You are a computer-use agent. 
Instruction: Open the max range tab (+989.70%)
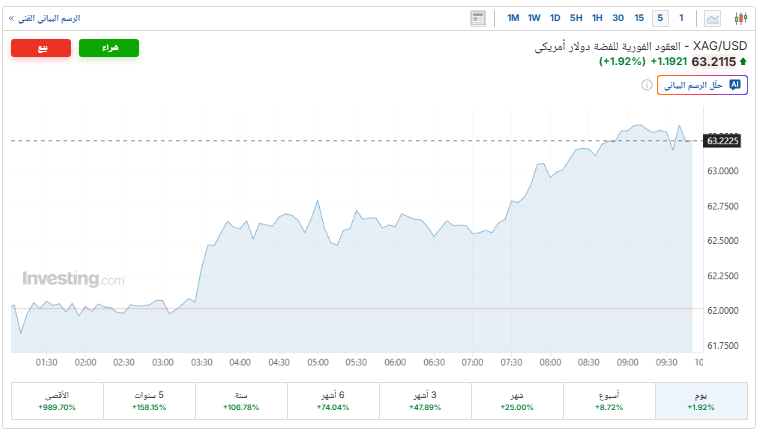click(56, 401)
